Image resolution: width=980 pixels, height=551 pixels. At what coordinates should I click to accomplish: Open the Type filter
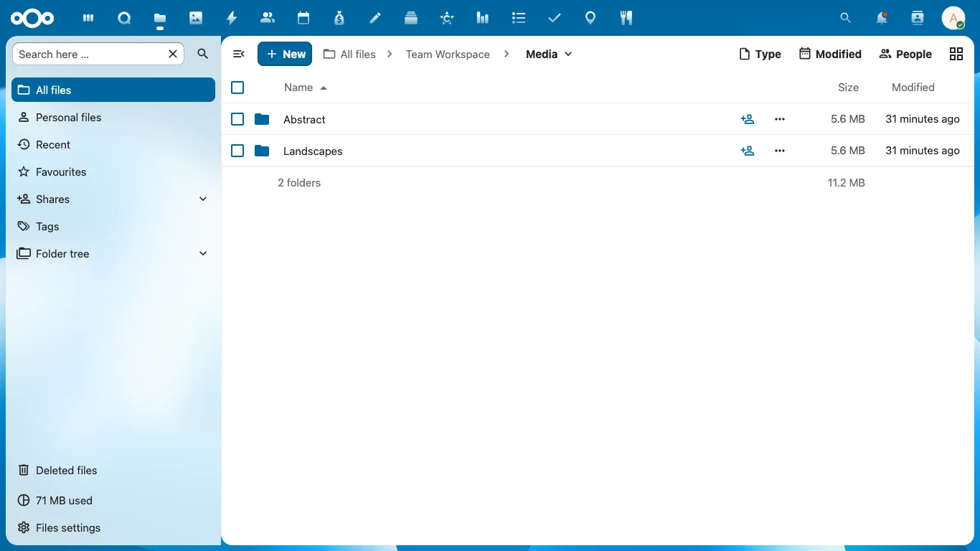760,54
